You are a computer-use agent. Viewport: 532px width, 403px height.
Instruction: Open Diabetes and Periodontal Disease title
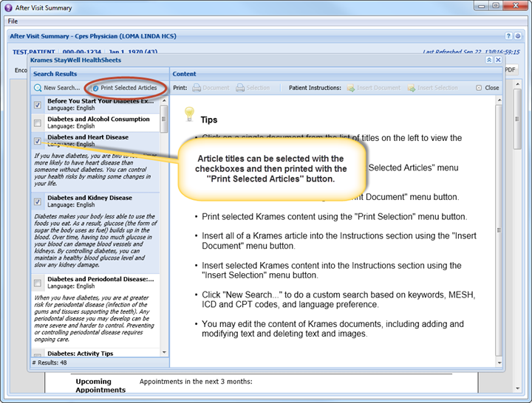pyautogui.click(x=100, y=279)
